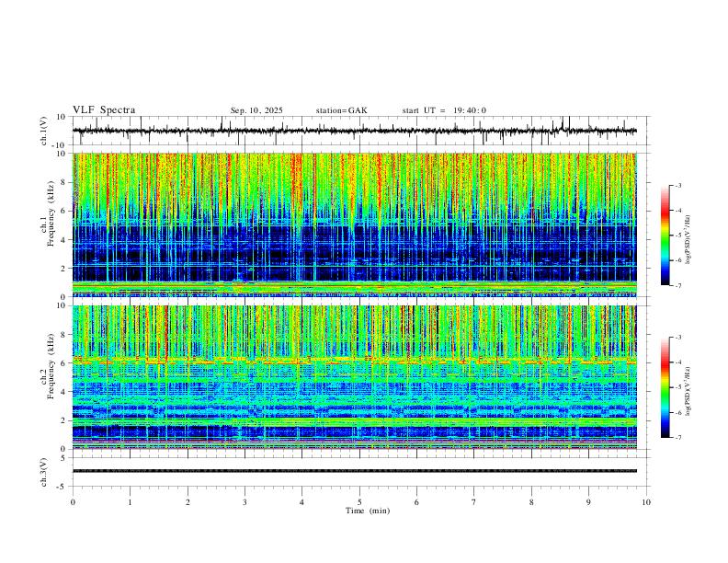Click time axis tick label "1"
Viewport: 728px width, 563px height.
pos(130,502)
